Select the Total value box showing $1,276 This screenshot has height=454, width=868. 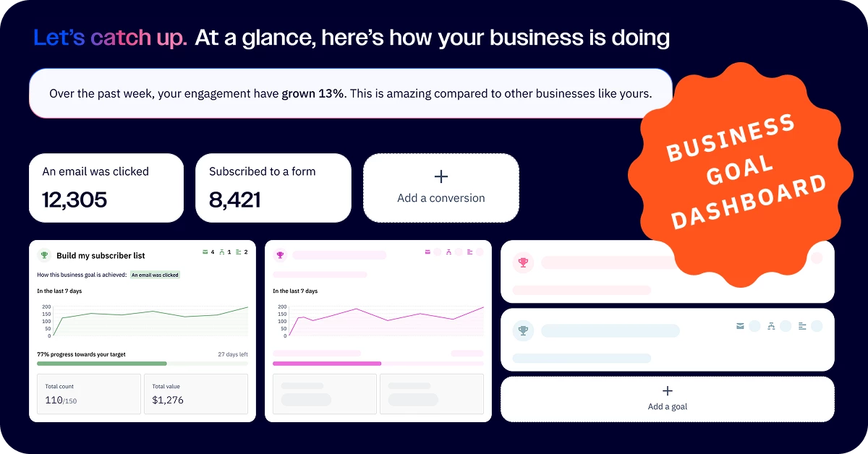196,394
